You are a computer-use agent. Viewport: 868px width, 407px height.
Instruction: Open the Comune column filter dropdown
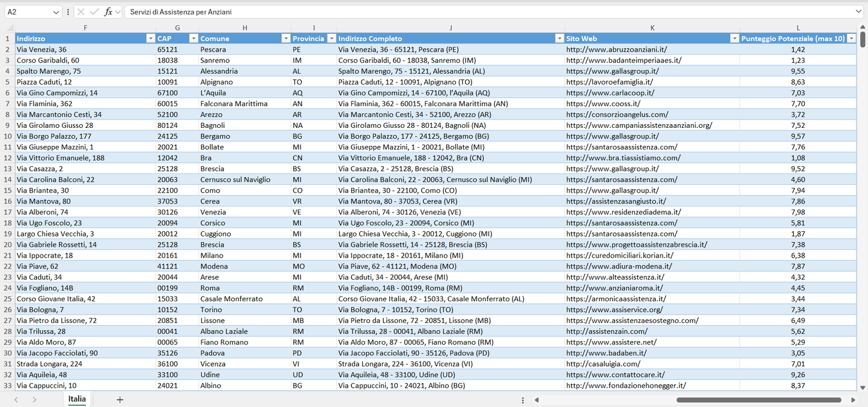286,38
